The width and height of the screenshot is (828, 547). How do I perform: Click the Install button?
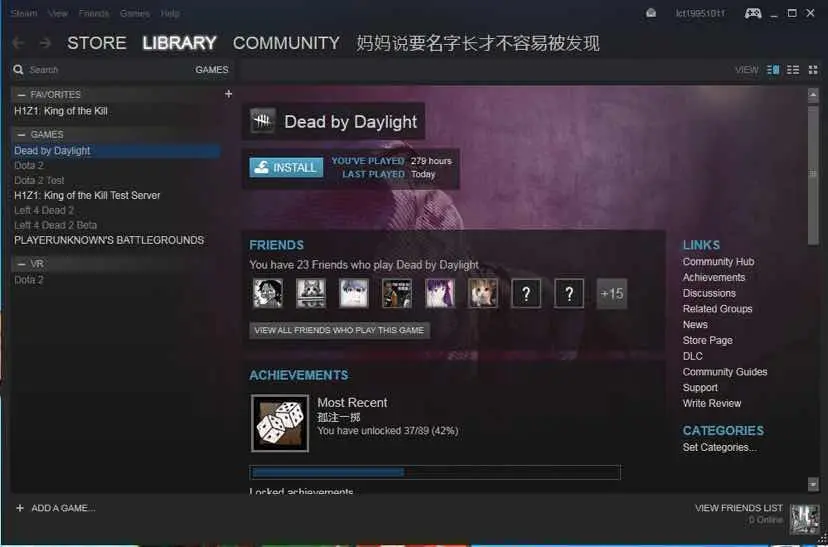pyautogui.click(x=286, y=167)
